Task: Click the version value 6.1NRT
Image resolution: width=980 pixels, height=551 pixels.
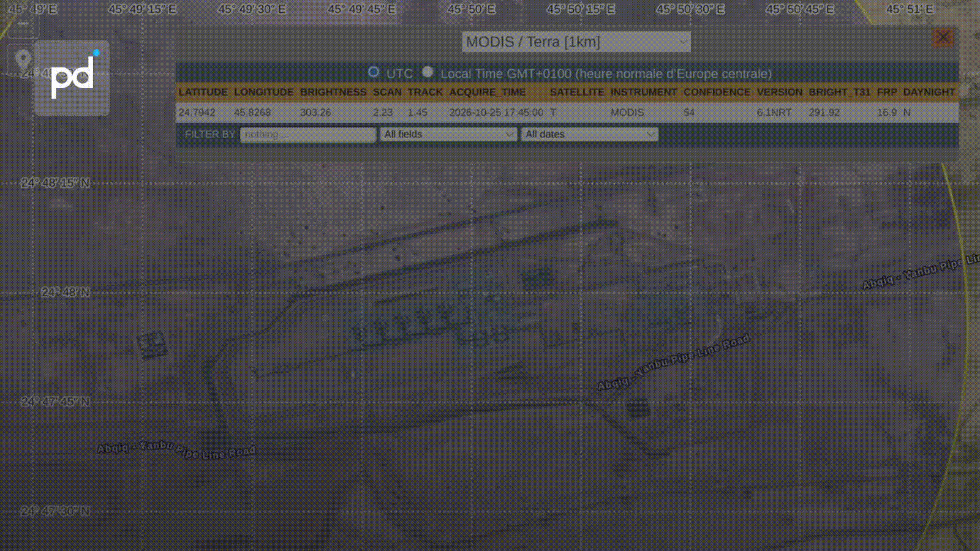Action: [x=774, y=113]
